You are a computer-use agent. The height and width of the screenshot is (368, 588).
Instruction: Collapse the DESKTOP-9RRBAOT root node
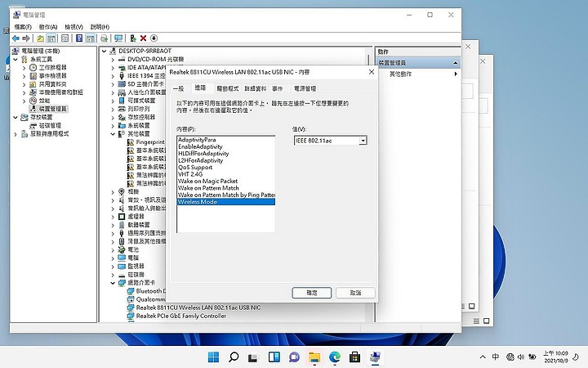click(x=105, y=51)
